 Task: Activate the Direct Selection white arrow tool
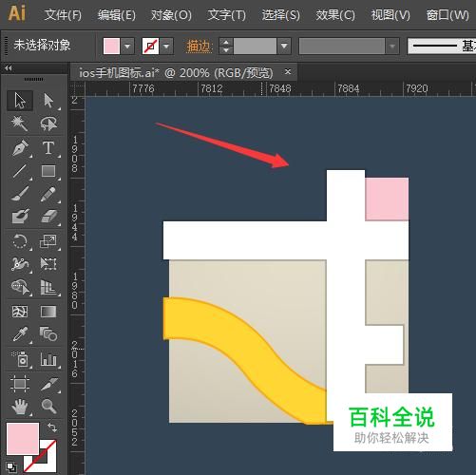(48, 101)
